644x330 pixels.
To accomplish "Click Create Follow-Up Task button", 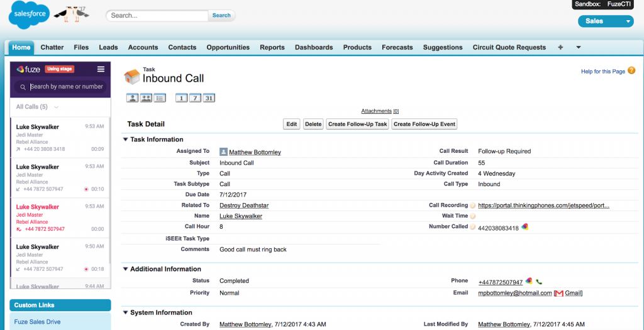I will click(358, 124).
